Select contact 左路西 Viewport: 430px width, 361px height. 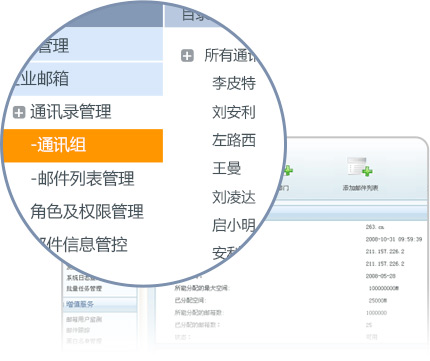tap(234, 140)
